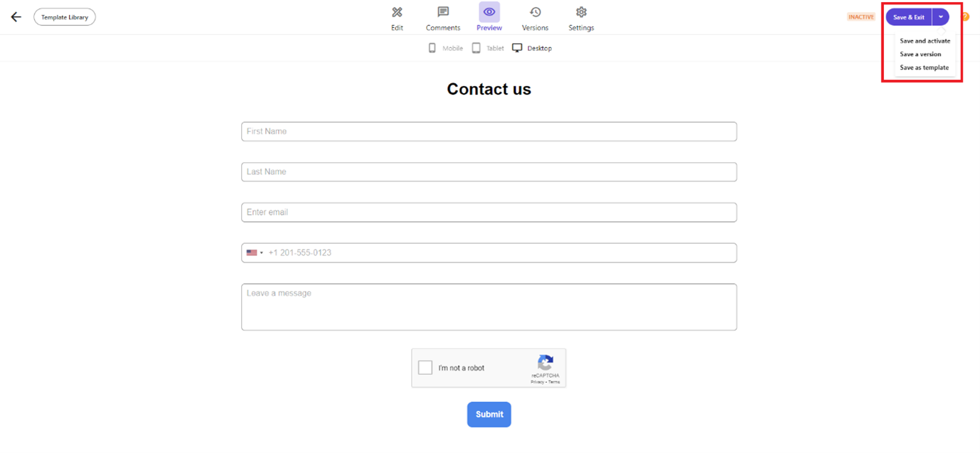
Task: Open the Template Library button
Action: (x=65, y=17)
